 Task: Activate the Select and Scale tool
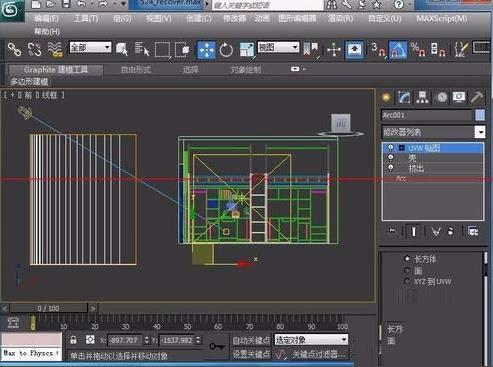coord(247,50)
